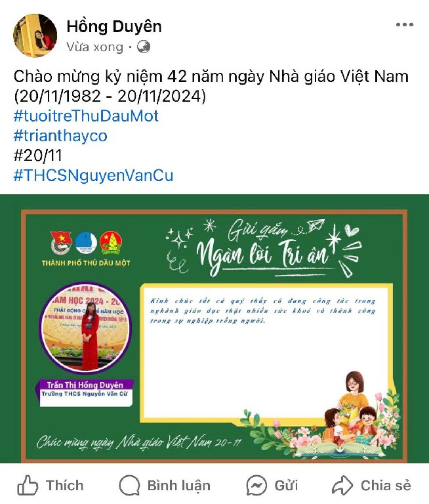Click the Chia sẻ share arrow icon
The height and width of the screenshot is (504, 429).
(x=342, y=485)
